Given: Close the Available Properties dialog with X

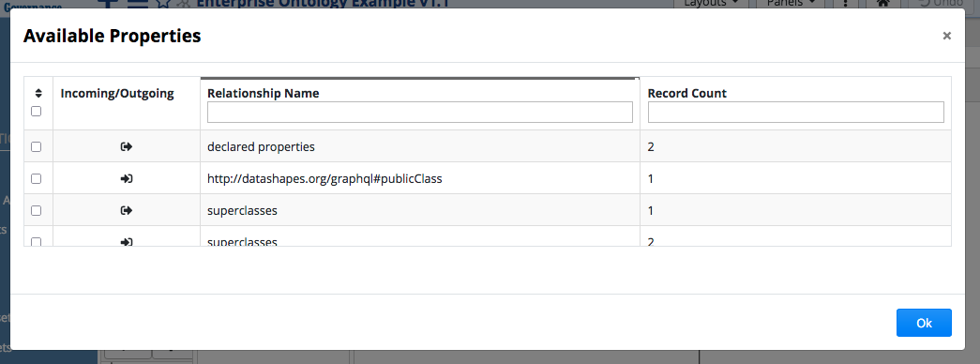Looking at the screenshot, I should pos(947,37).
